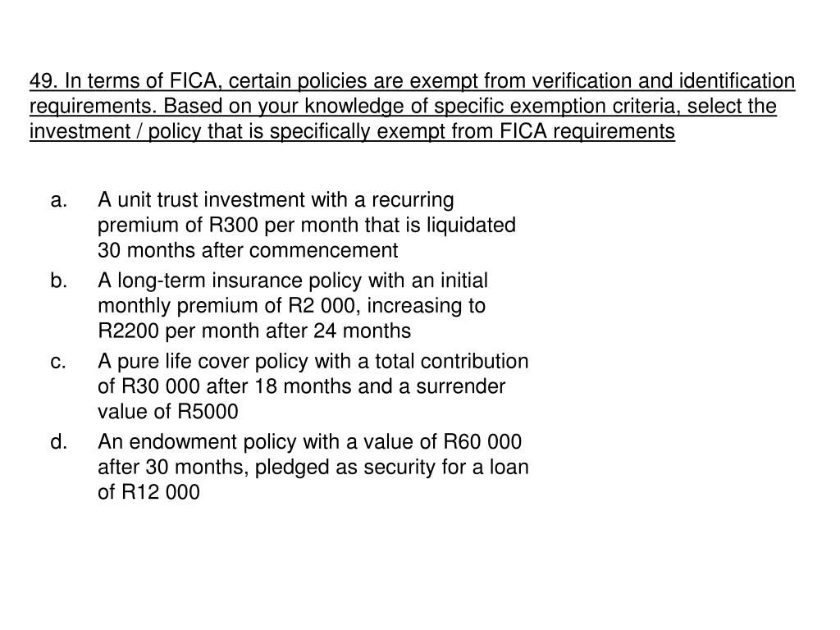Click the letter 'b.' option marker
The width and height of the screenshot is (840, 630).
coord(59,281)
